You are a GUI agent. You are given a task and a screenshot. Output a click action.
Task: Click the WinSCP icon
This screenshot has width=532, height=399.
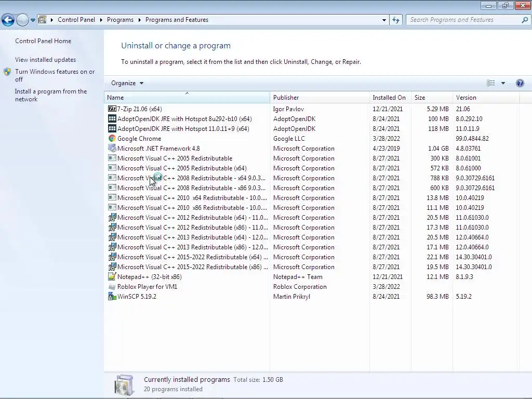(x=112, y=296)
